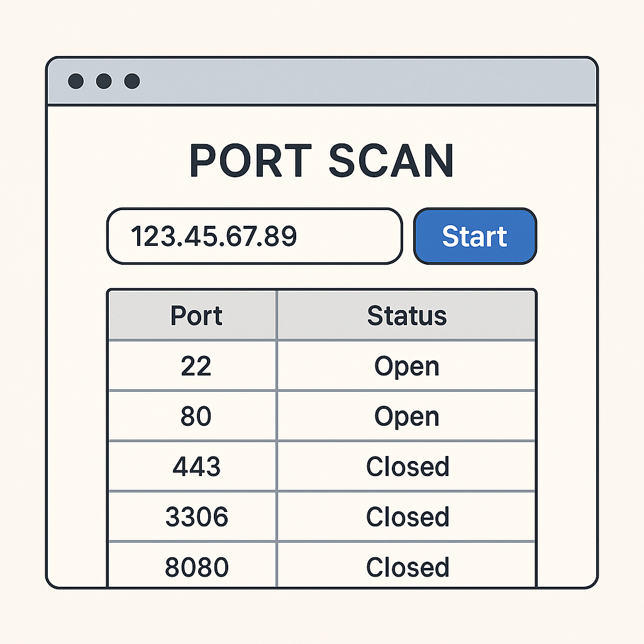This screenshot has width=644, height=644.
Task: Click the Closed status of port 443
Action: (406, 466)
